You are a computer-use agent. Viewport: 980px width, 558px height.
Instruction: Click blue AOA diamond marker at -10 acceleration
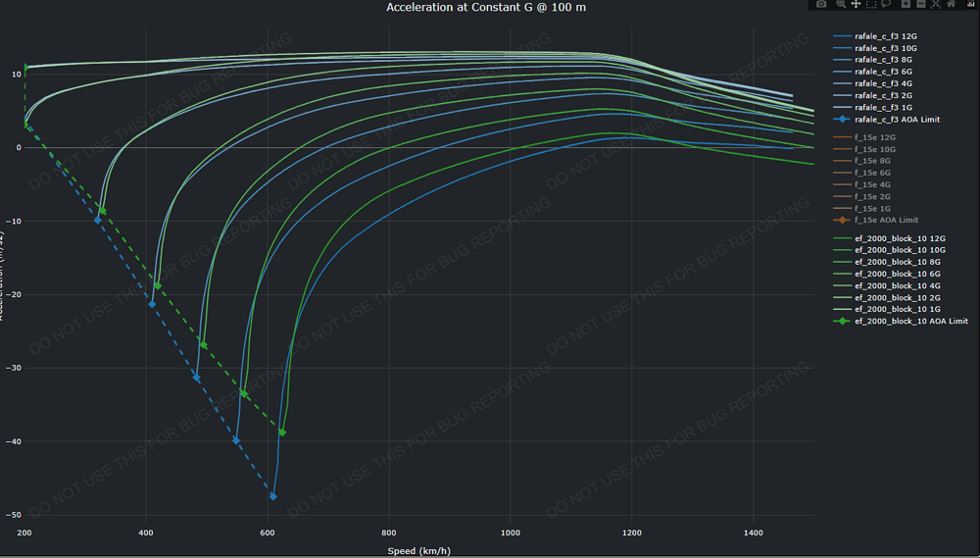[x=97, y=221]
